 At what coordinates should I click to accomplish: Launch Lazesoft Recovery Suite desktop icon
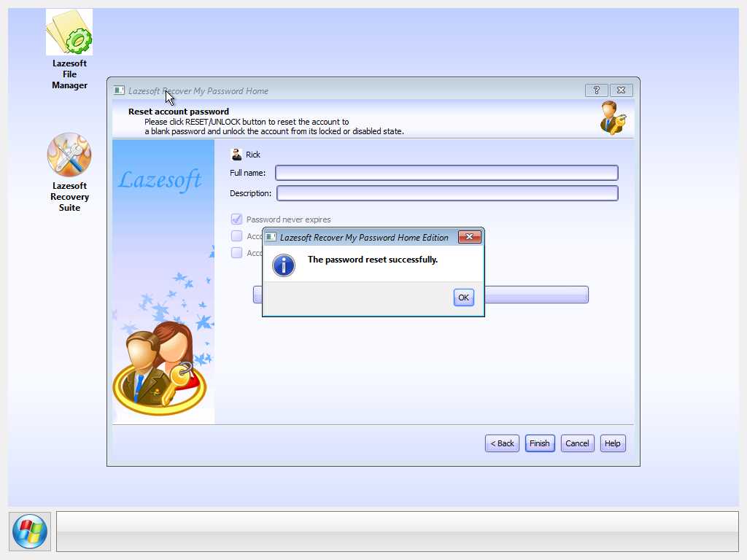tap(69, 172)
